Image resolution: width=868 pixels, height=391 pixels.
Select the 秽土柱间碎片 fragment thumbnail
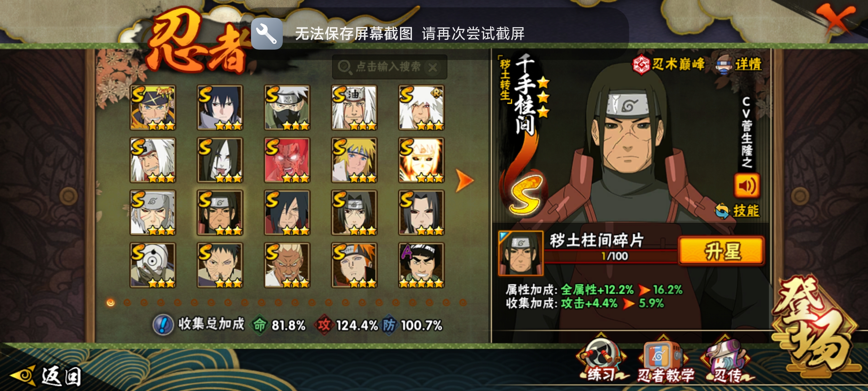[521, 253]
